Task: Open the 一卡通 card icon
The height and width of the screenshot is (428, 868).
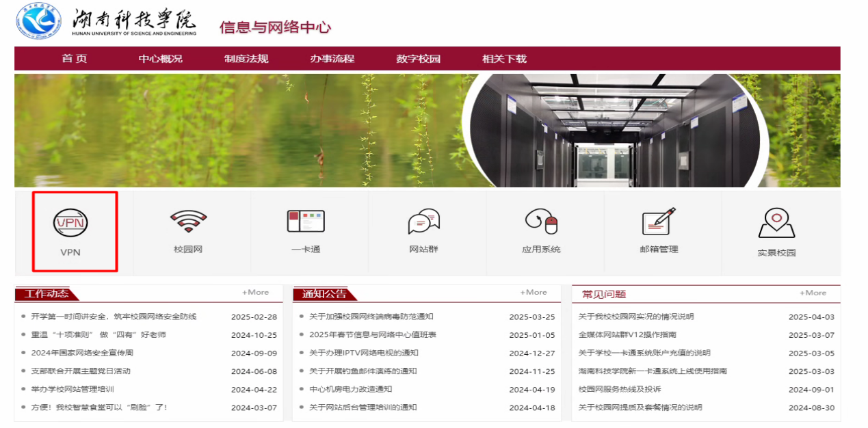Action: pyautogui.click(x=306, y=222)
